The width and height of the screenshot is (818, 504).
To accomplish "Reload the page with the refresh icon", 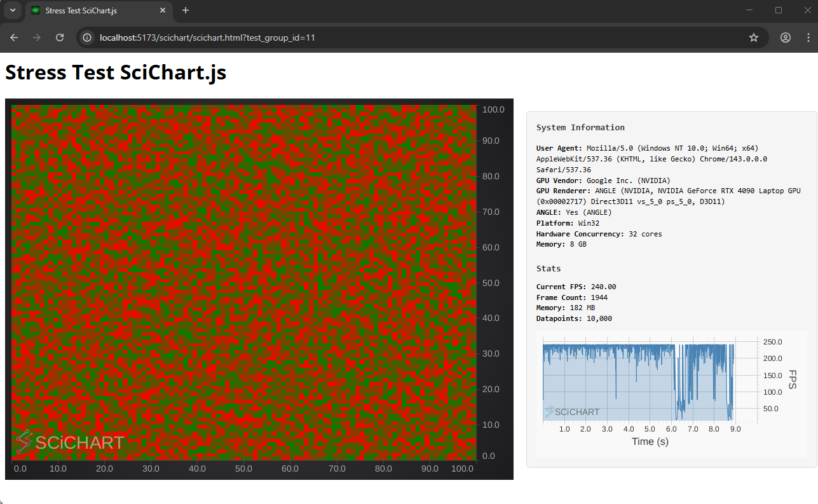I will tap(60, 37).
